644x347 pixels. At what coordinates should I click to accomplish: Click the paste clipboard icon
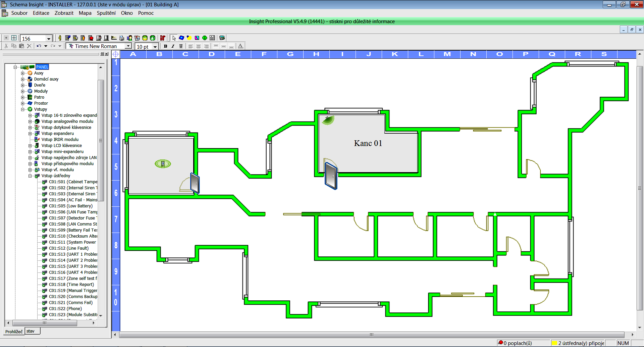[x=21, y=46]
